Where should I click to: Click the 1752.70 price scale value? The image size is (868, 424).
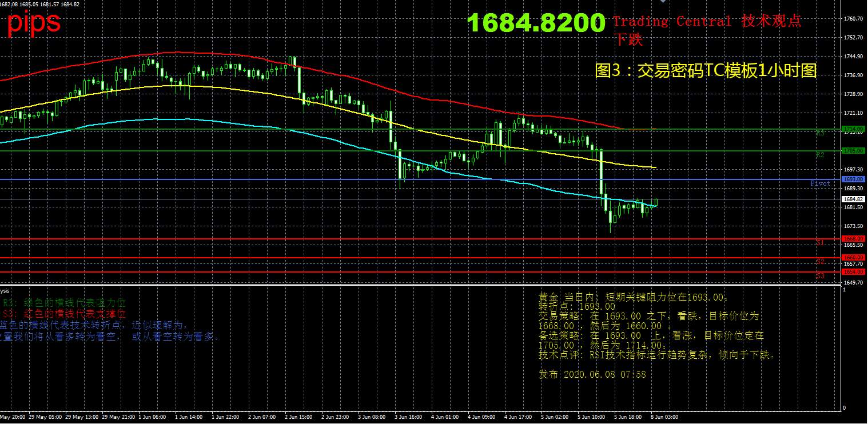[x=854, y=38]
